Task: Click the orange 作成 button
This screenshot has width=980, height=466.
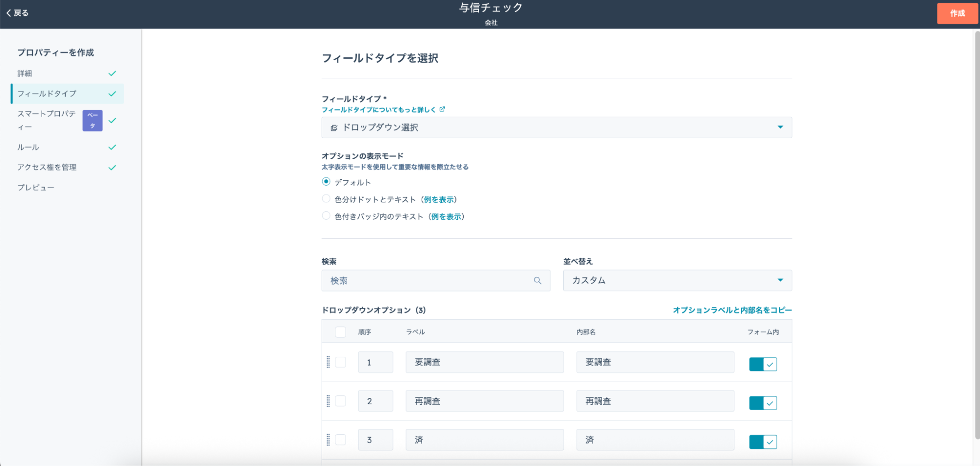Action: pos(957,13)
